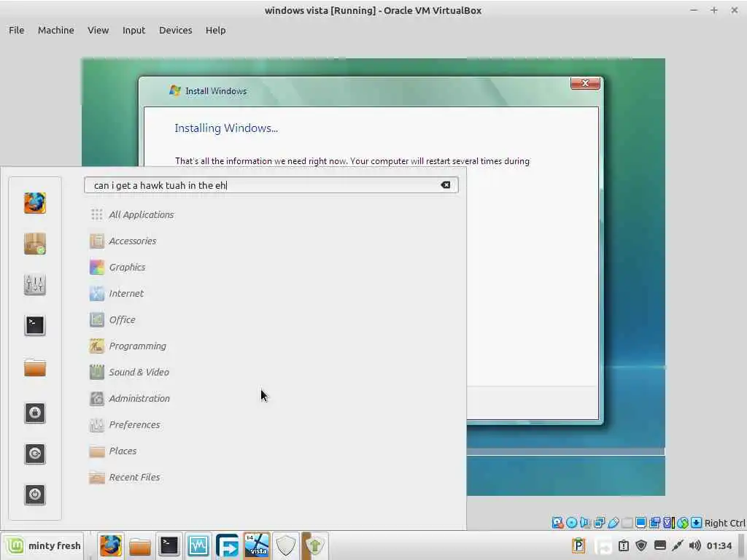This screenshot has width=747, height=560.
Task: Click the VirtualBox hard disk status icon
Action: (x=557, y=523)
